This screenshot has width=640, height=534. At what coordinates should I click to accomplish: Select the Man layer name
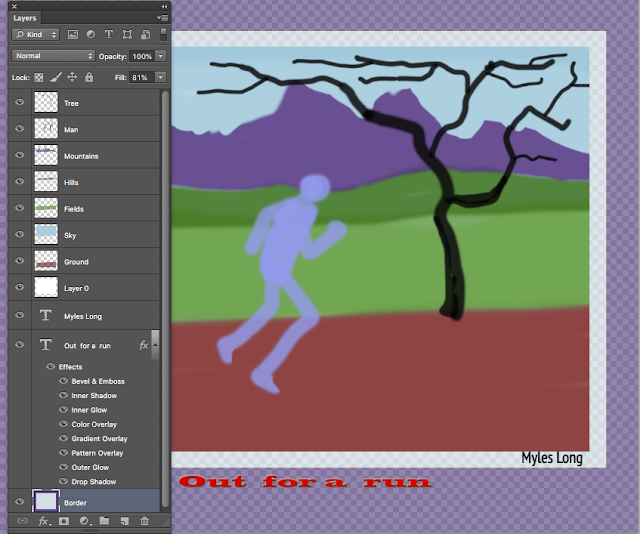(x=71, y=130)
